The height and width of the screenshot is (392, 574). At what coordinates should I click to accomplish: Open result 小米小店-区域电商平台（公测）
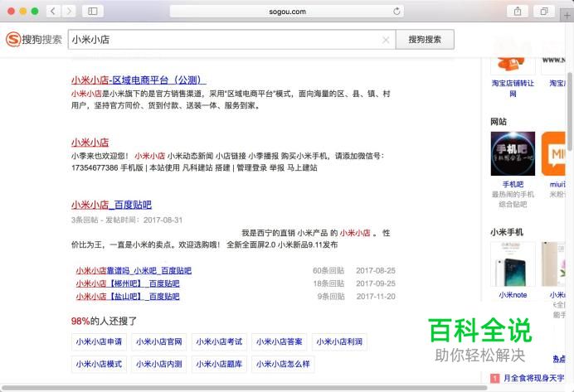[139, 80]
